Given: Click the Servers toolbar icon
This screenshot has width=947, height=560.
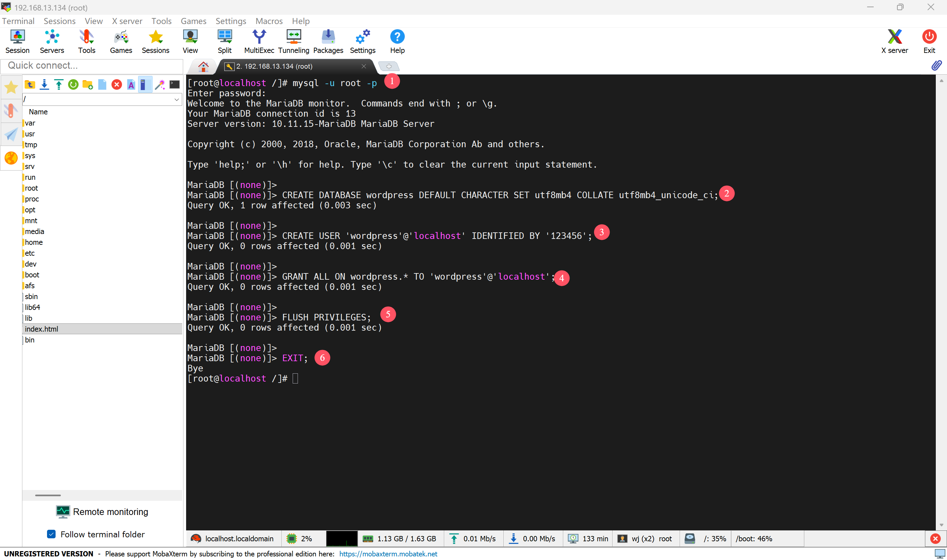Looking at the screenshot, I should 52,41.
